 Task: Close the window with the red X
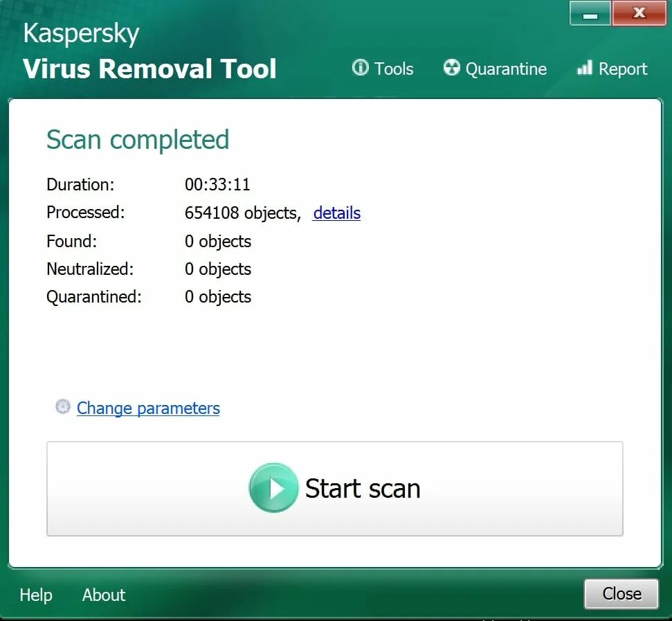639,14
